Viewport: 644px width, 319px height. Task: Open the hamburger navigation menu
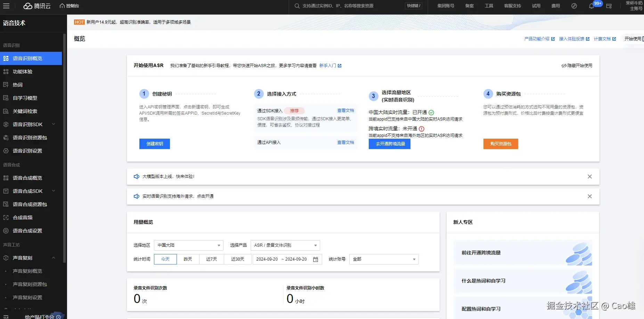(x=6, y=6)
